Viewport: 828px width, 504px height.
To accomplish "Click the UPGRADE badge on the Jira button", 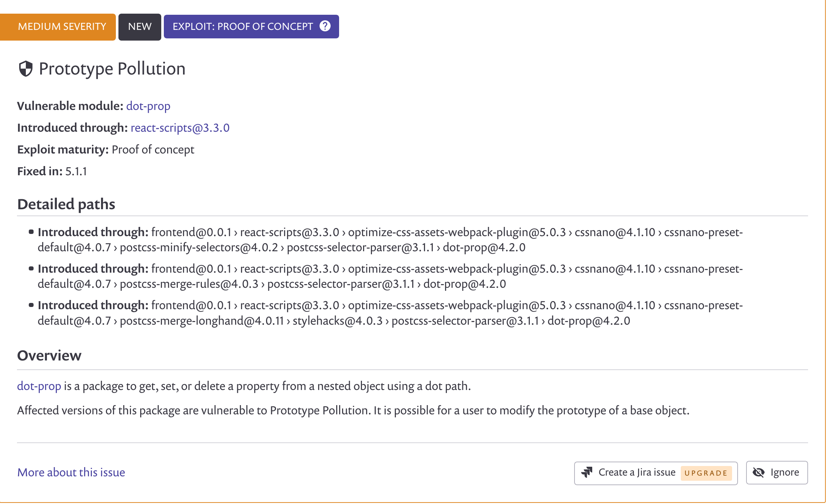I will (706, 473).
